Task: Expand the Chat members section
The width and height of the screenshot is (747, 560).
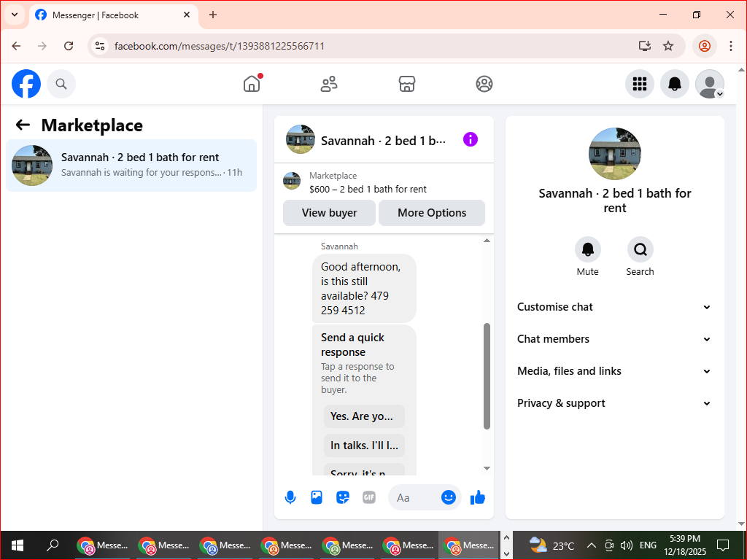Action: pyautogui.click(x=614, y=339)
